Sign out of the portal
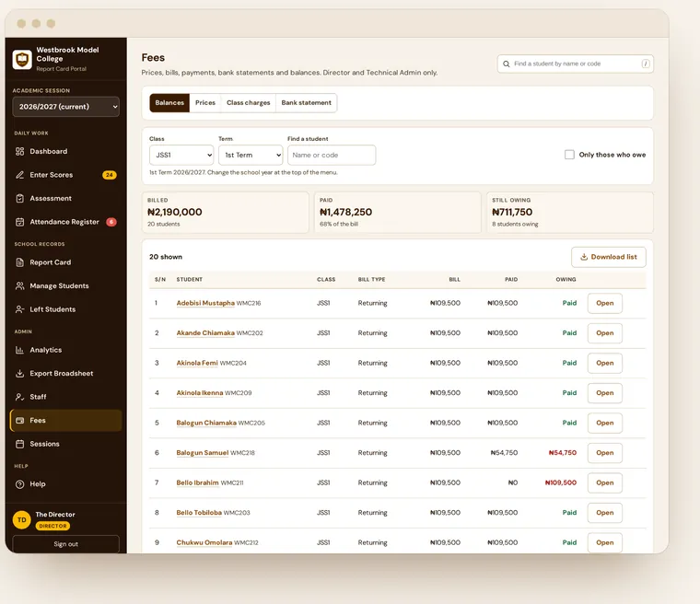 (x=66, y=544)
